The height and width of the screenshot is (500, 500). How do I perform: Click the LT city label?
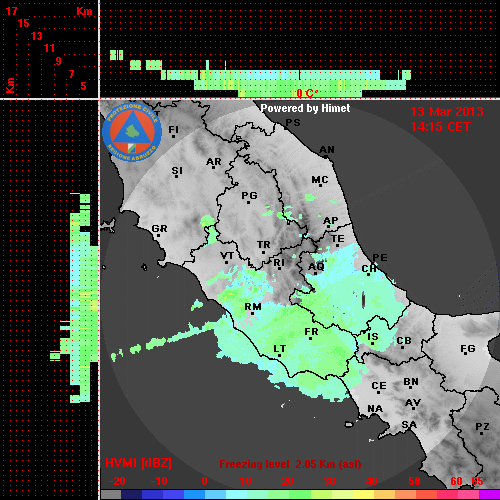click(x=280, y=349)
